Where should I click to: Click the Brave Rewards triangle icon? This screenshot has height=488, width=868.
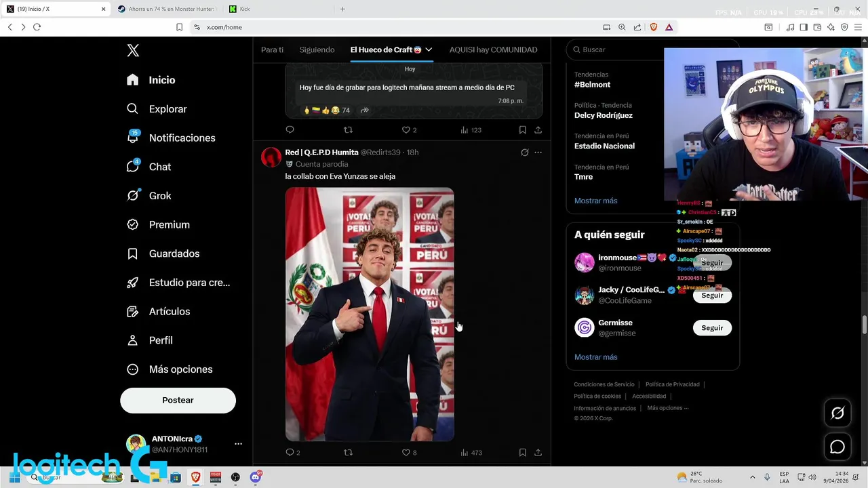coord(669,27)
